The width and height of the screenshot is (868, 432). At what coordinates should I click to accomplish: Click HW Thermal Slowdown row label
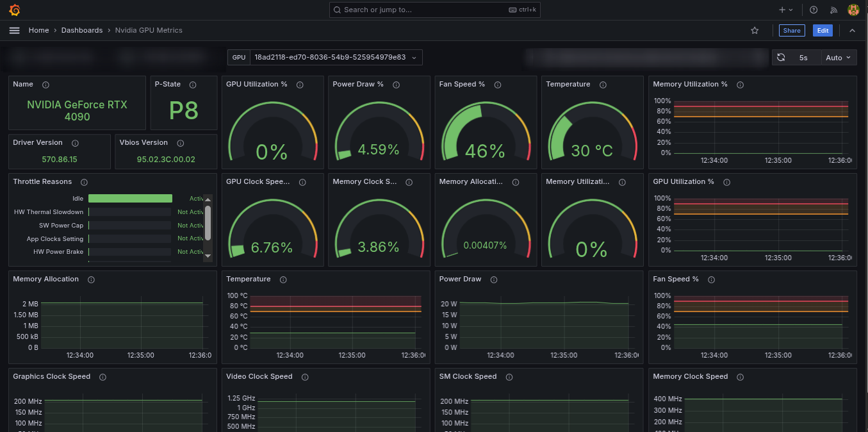click(x=49, y=212)
